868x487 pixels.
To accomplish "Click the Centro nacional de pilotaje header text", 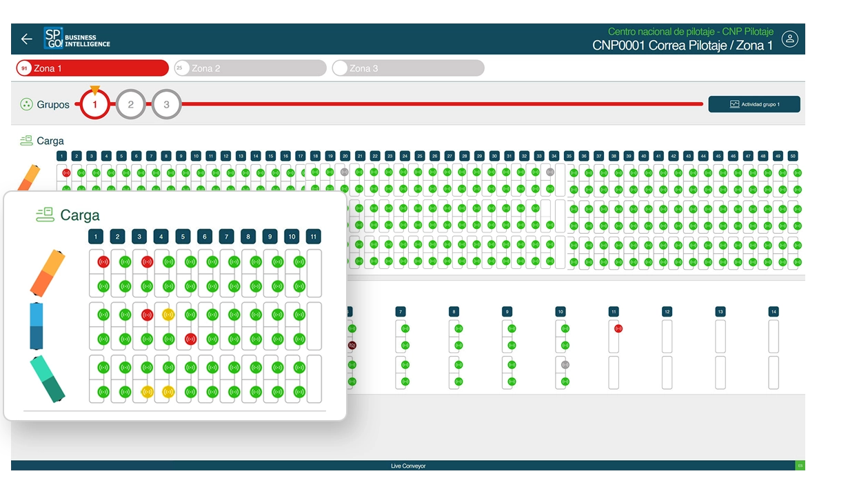I will [x=691, y=32].
